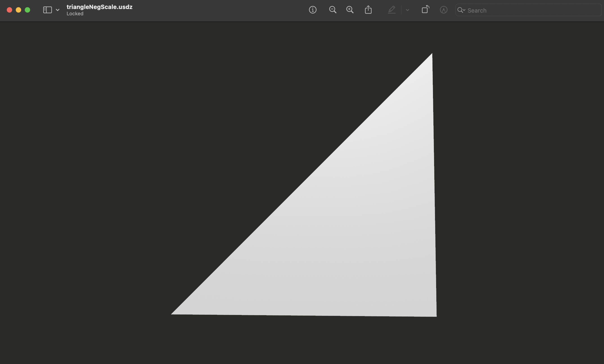Open the Share menu
Screen dimensions: 604x364
[x=368, y=10]
